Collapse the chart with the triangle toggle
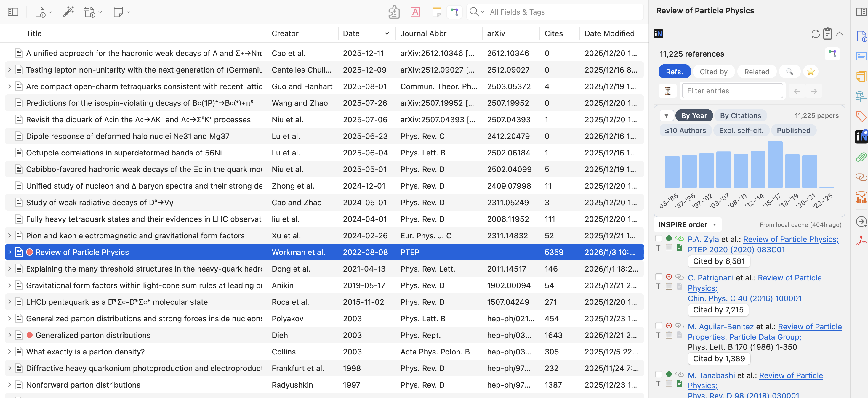The image size is (868, 398). pyautogui.click(x=666, y=116)
